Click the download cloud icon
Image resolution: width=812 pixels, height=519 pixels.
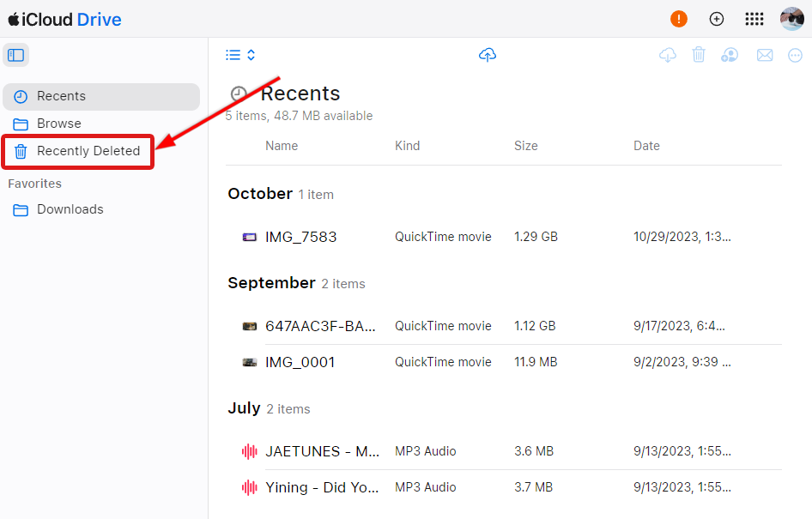668,55
